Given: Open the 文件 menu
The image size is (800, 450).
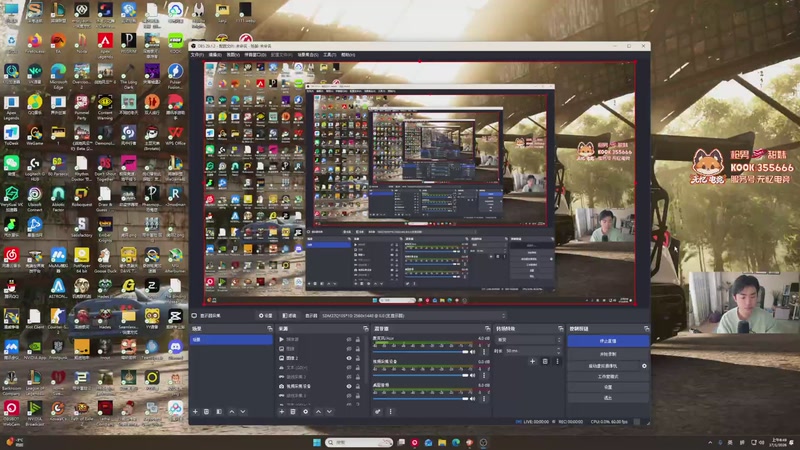Looking at the screenshot, I should [x=197, y=55].
